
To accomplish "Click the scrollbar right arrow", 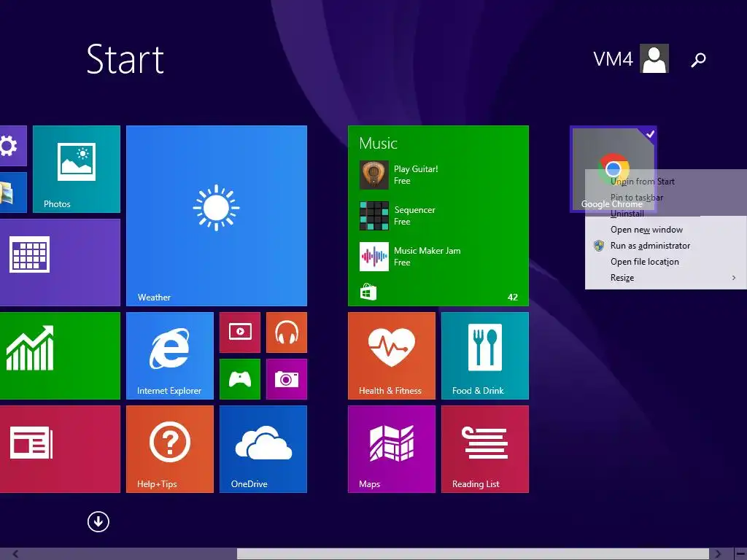I will coord(718,554).
